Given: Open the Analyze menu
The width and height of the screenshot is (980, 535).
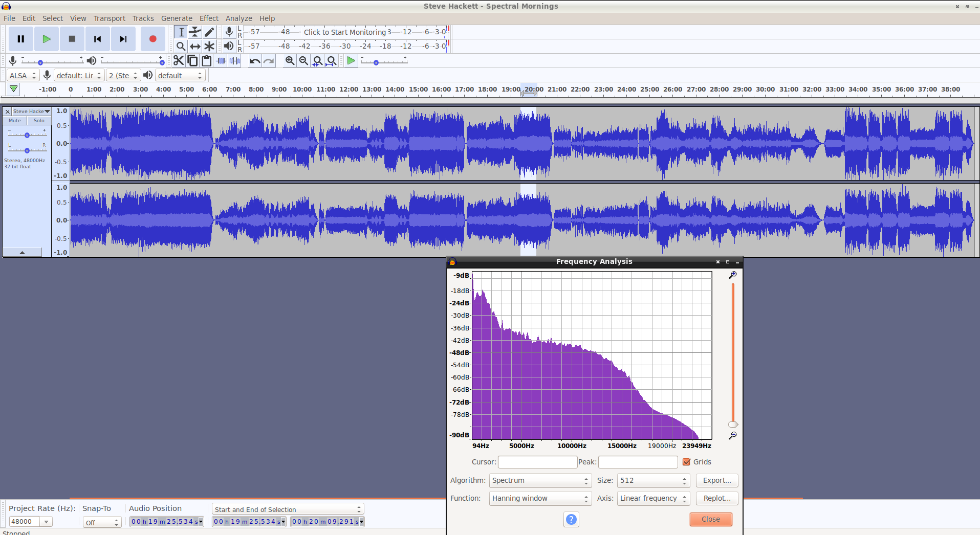Looking at the screenshot, I should click(239, 18).
